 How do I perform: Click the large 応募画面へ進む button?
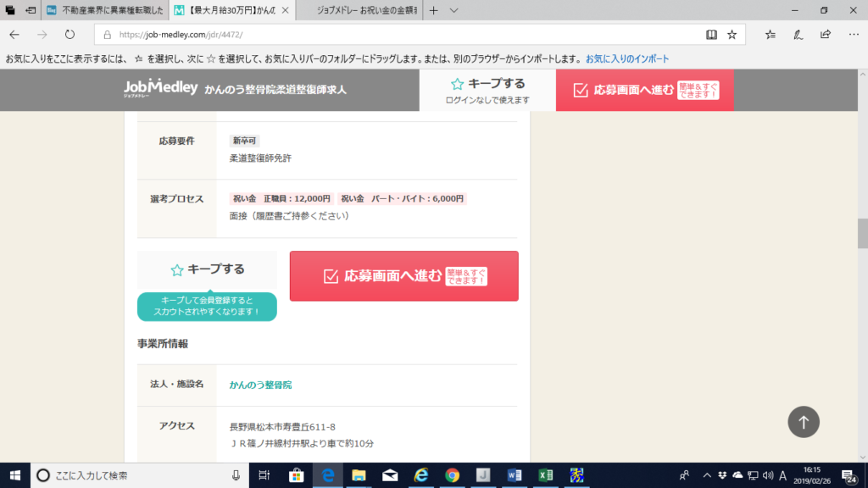click(403, 276)
